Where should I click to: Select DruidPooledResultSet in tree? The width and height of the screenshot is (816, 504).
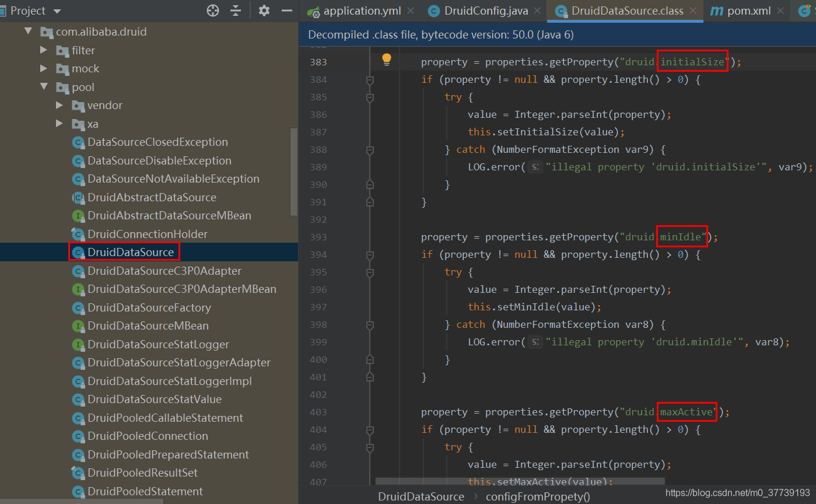pos(142,473)
